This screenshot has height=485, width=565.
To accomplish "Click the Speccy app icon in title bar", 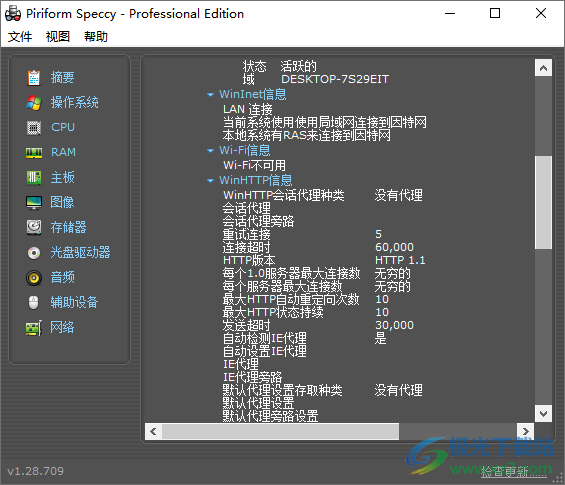I will tap(13, 14).
